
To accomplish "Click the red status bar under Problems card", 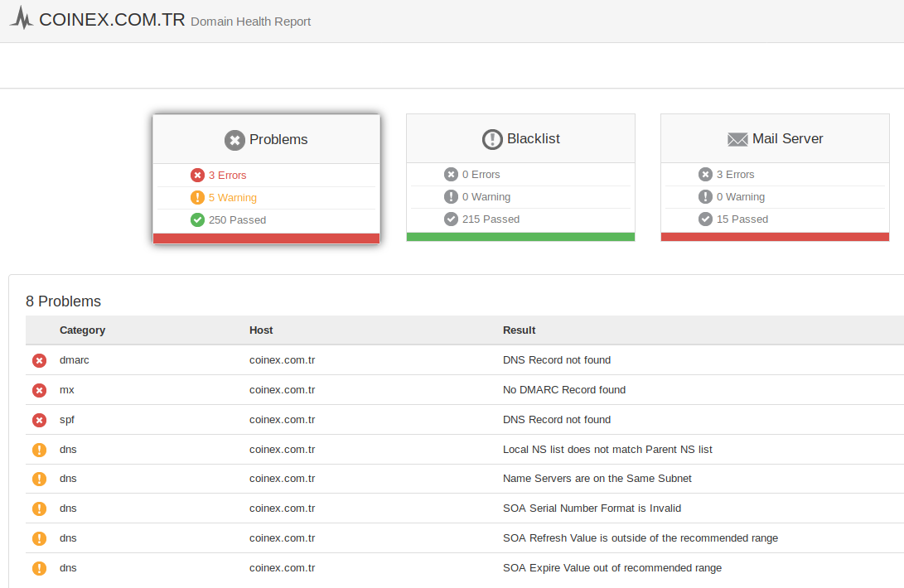I will [266, 238].
